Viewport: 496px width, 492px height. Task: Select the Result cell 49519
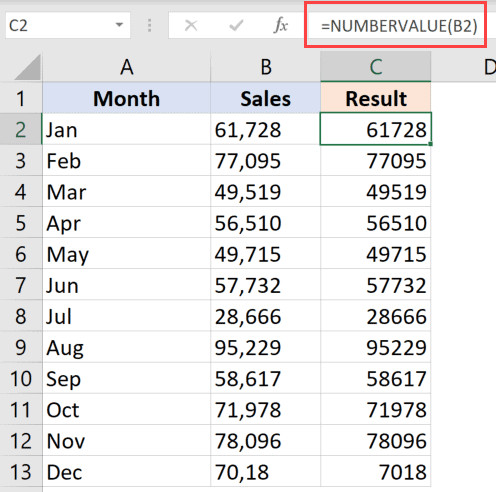[x=376, y=192]
